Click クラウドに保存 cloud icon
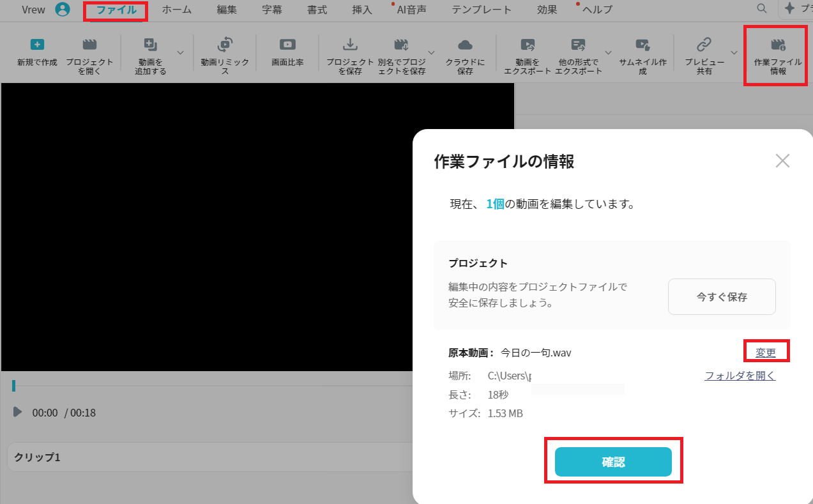The image size is (813, 504). tap(465, 45)
